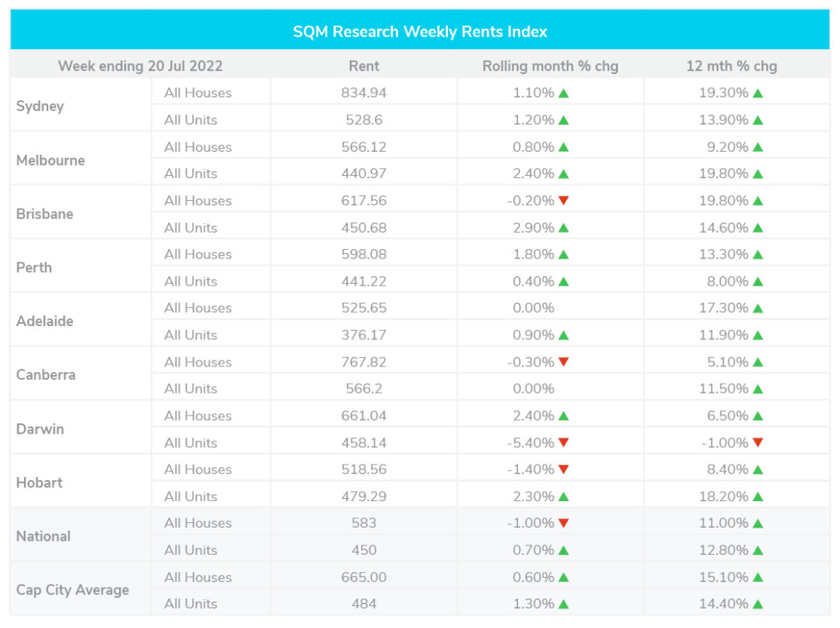This screenshot has width=840, height=628.
Task: Click Cap City Average rent '665.00'
Action: [364, 577]
